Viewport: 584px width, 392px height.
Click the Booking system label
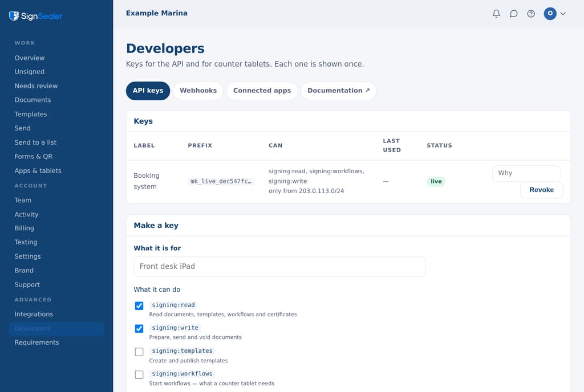click(x=147, y=181)
